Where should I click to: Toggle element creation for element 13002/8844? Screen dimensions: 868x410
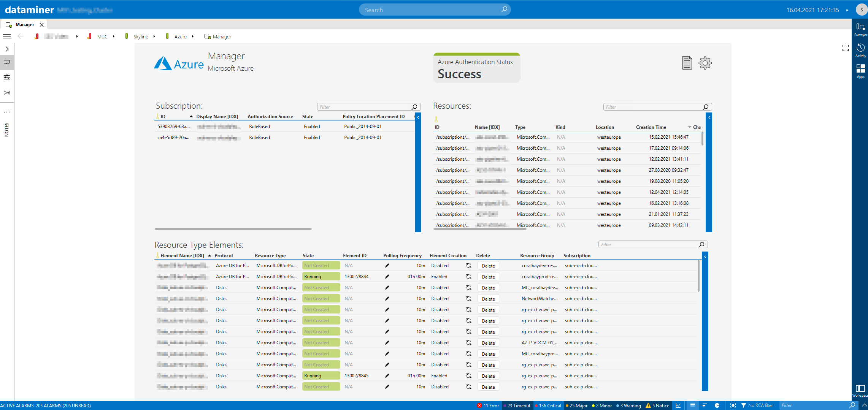[469, 277]
